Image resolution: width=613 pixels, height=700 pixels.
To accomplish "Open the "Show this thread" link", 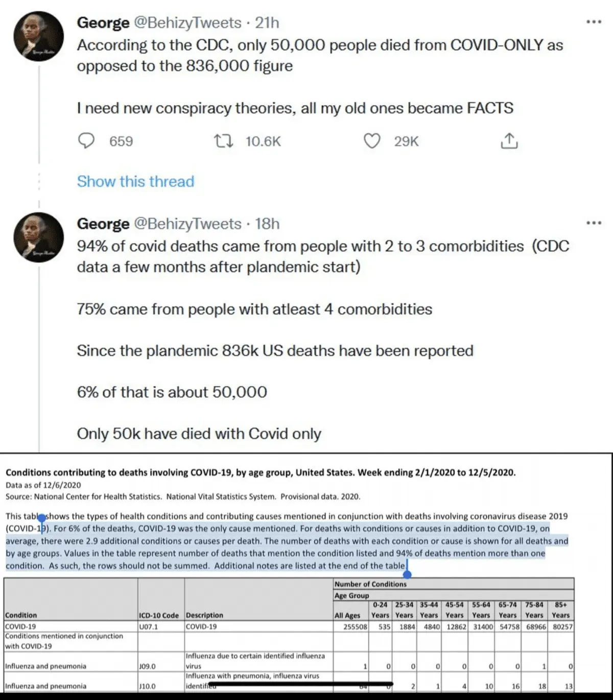I will click(x=135, y=182).
